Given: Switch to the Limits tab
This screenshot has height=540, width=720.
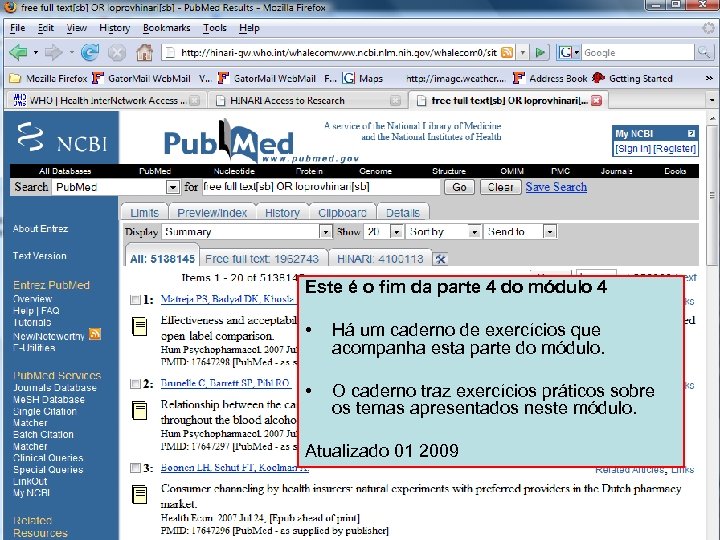Looking at the screenshot, I should click(x=144, y=213).
